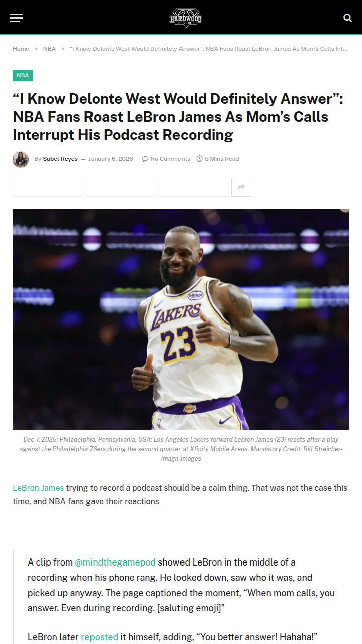Open Sabel Reyes author page

(x=60, y=159)
